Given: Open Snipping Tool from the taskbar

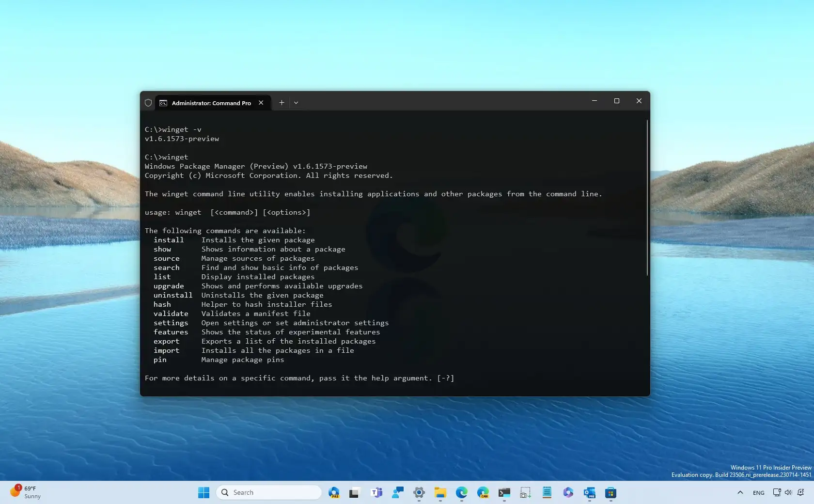Looking at the screenshot, I should pyautogui.click(x=525, y=492).
